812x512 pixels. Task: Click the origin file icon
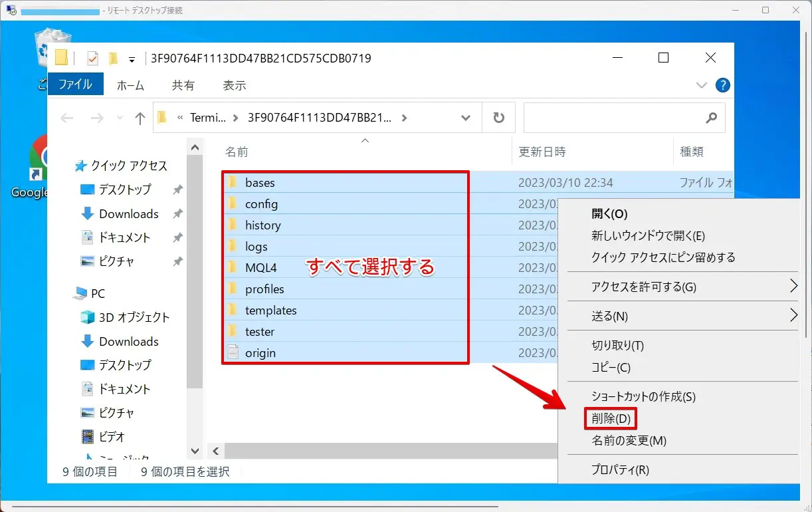(x=233, y=353)
